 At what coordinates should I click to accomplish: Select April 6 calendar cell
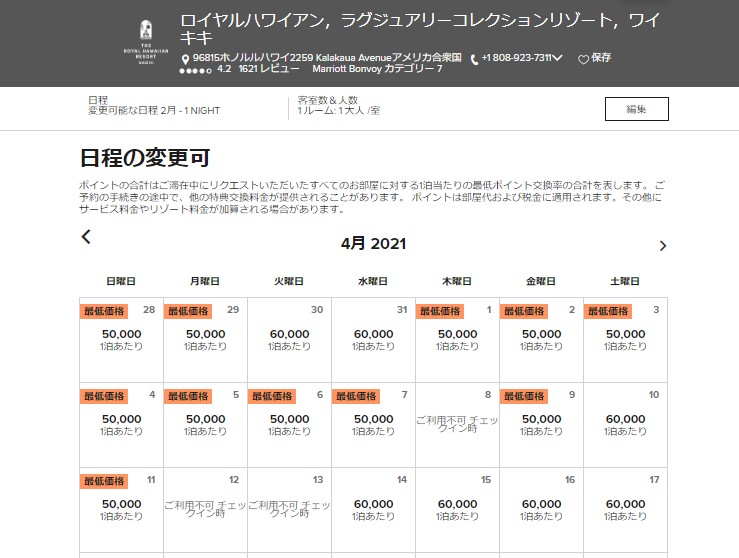click(289, 425)
